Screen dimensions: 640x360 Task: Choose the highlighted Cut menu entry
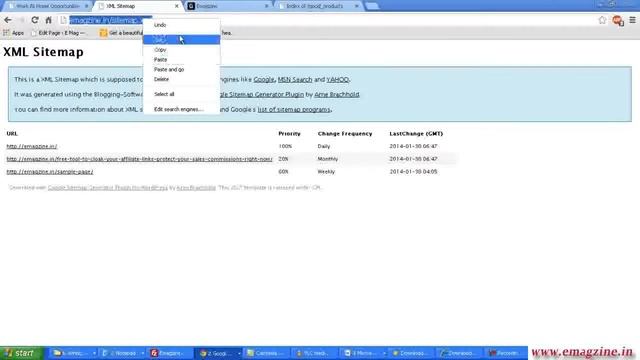[181, 40]
